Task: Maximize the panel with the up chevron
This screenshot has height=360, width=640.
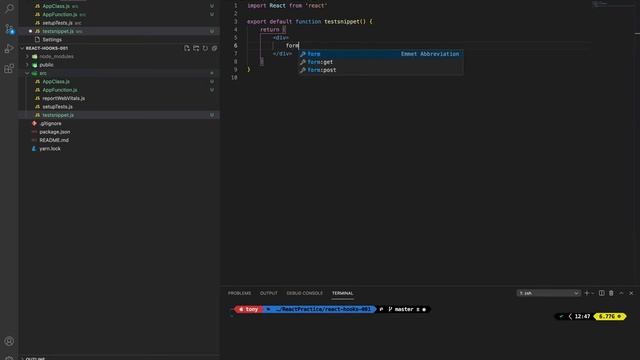Action: click(621, 293)
